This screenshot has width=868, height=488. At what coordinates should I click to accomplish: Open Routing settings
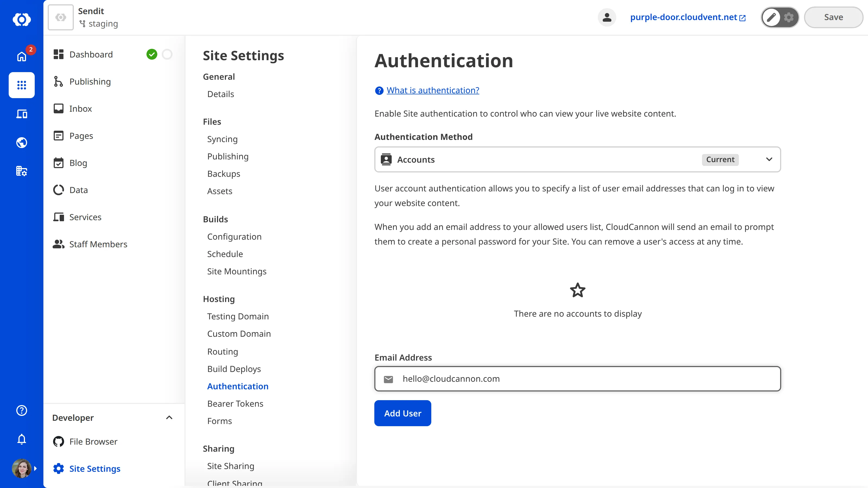point(222,352)
